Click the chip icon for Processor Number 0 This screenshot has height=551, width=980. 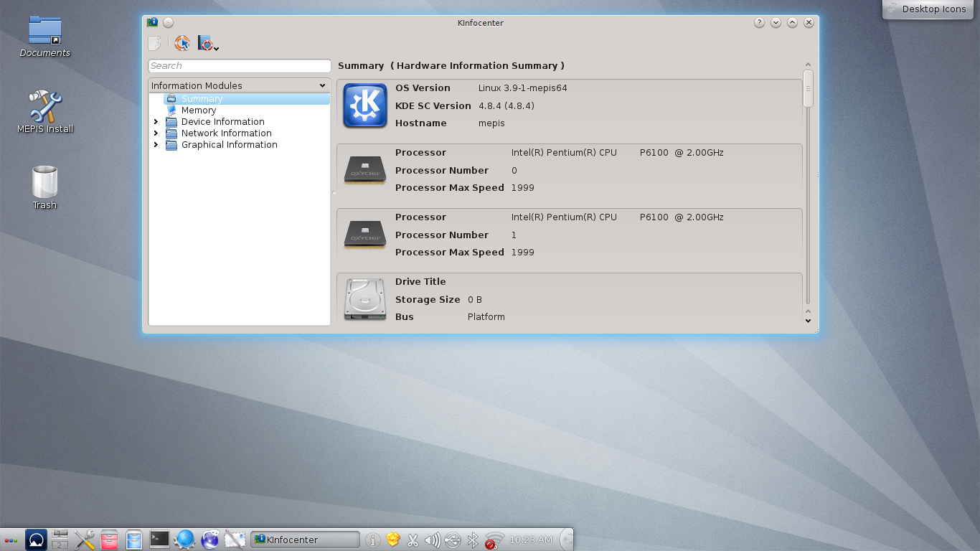pyautogui.click(x=365, y=169)
